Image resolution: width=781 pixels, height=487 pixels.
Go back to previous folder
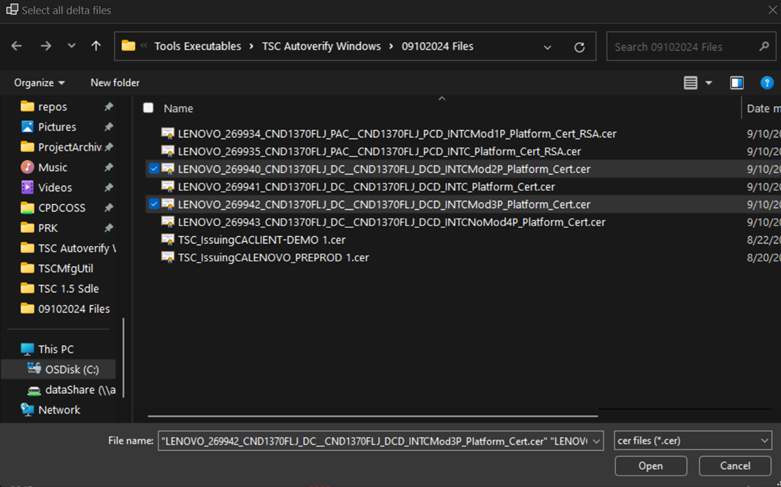[x=16, y=46]
